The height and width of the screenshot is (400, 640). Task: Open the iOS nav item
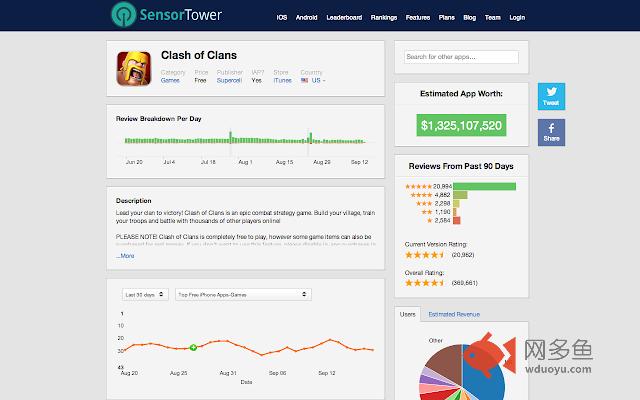click(282, 18)
